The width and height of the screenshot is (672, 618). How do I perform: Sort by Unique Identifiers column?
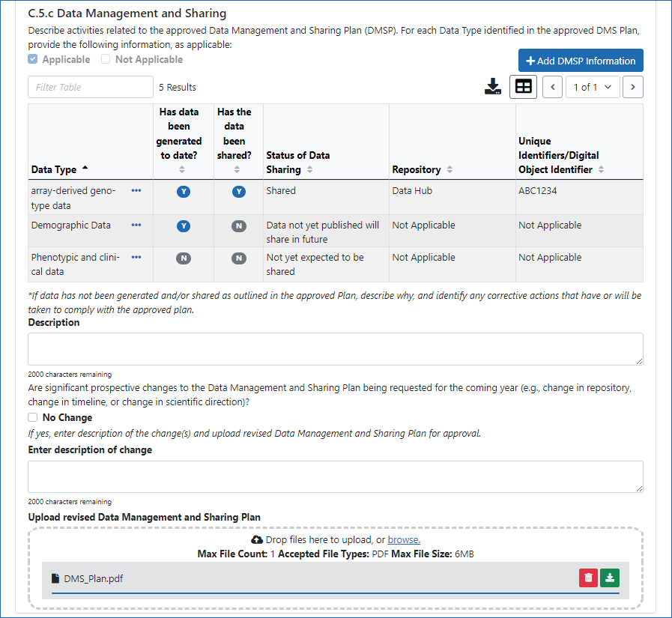[602, 169]
